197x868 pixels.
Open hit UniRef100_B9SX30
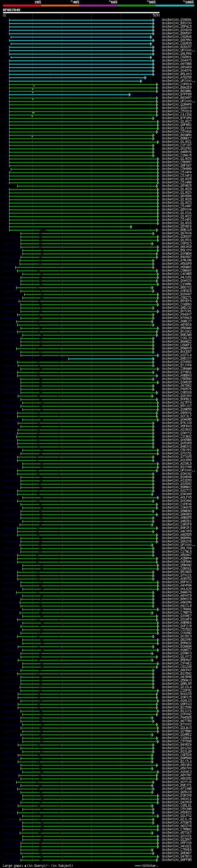pos(177,23)
